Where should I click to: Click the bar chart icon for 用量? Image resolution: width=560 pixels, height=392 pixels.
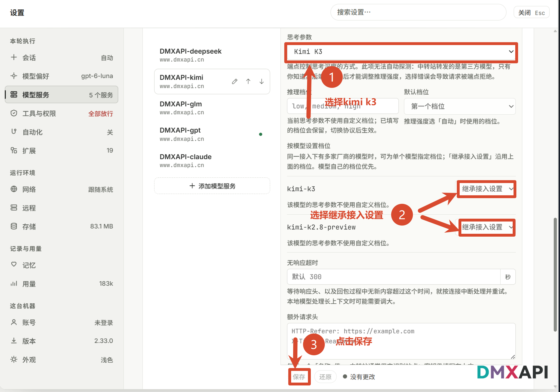click(14, 283)
